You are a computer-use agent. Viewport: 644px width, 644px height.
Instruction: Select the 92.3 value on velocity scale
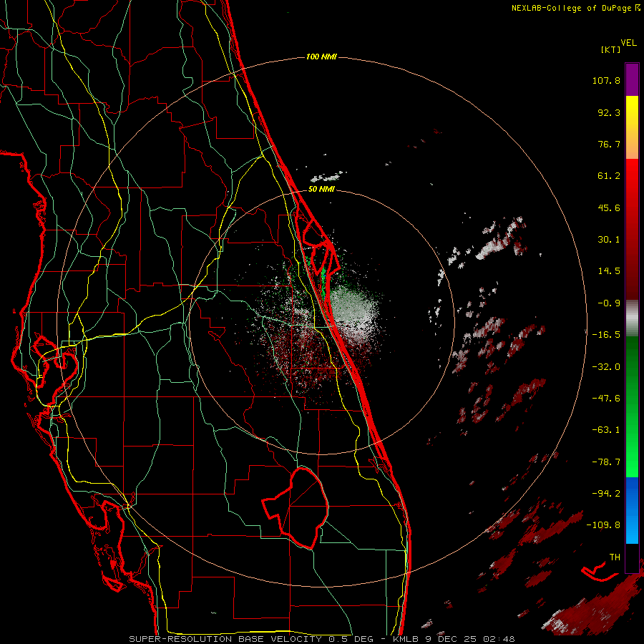click(x=609, y=112)
